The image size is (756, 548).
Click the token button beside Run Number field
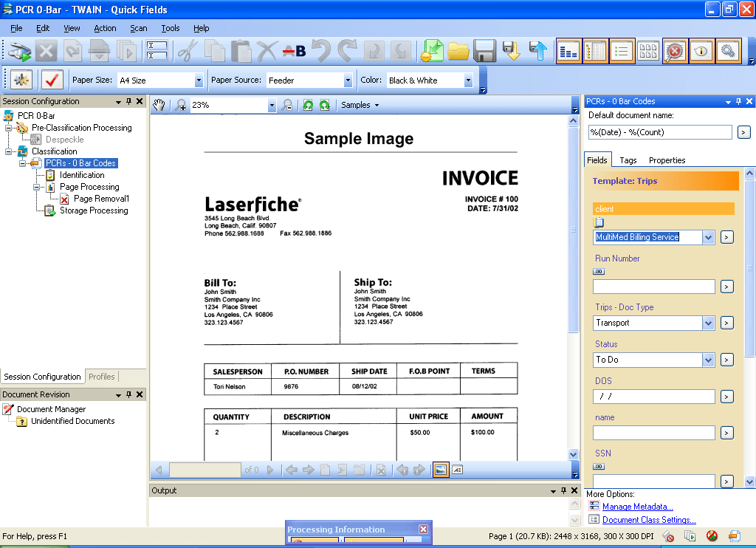727,287
